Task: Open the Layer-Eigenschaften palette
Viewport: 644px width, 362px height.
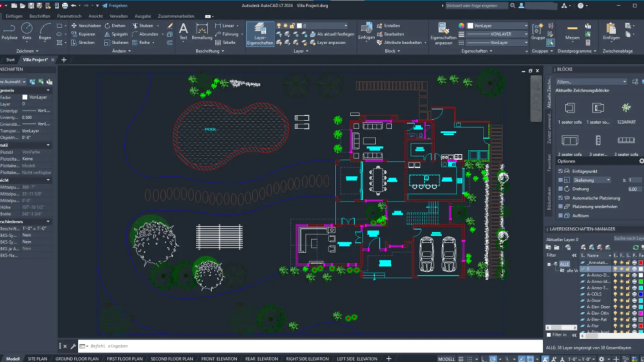Action: tap(260, 34)
